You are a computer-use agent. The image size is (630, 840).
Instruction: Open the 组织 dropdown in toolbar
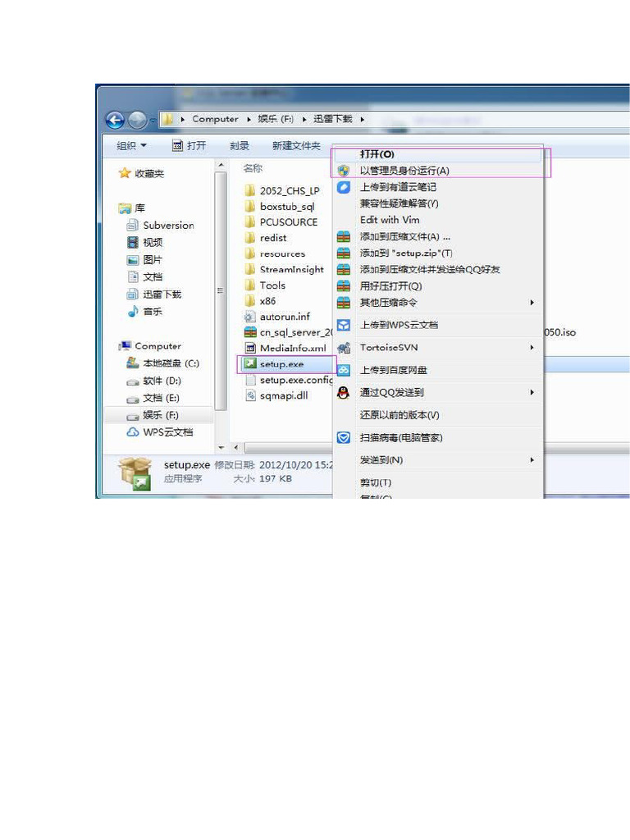[132, 146]
